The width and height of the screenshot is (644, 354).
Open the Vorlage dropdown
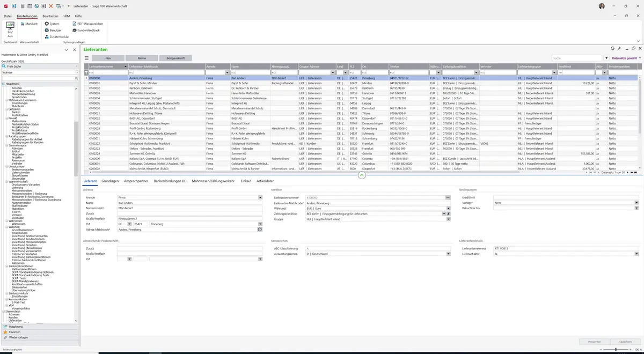636,203
